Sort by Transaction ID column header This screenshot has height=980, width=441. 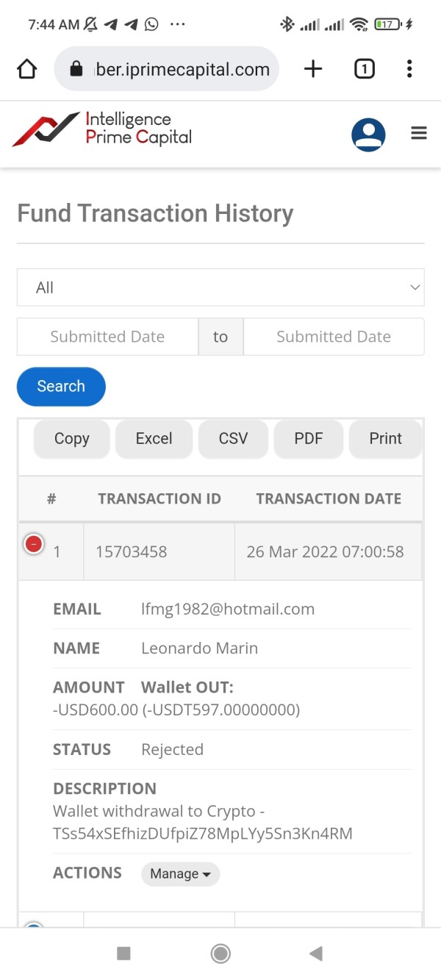[x=159, y=498]
